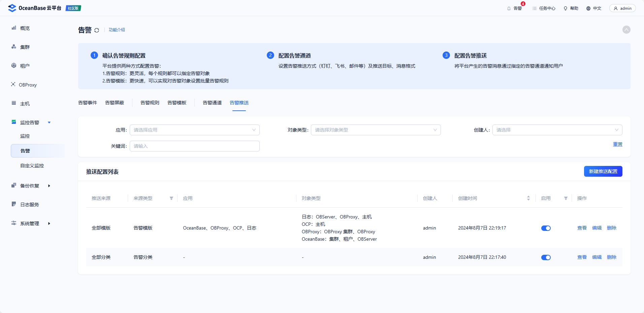Click the OBProxy sidebar icon
Screen dimensions: 644x313
[x=13, y=84]
